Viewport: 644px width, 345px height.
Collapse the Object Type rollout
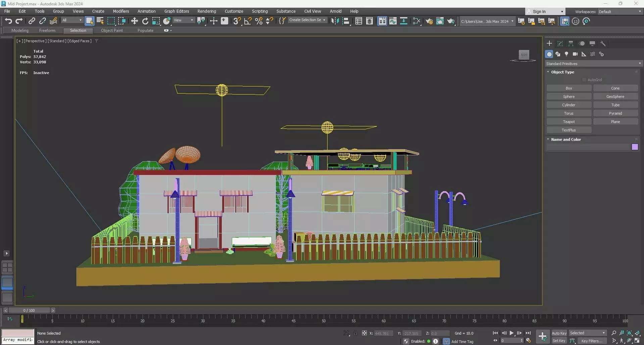point(562,72)
